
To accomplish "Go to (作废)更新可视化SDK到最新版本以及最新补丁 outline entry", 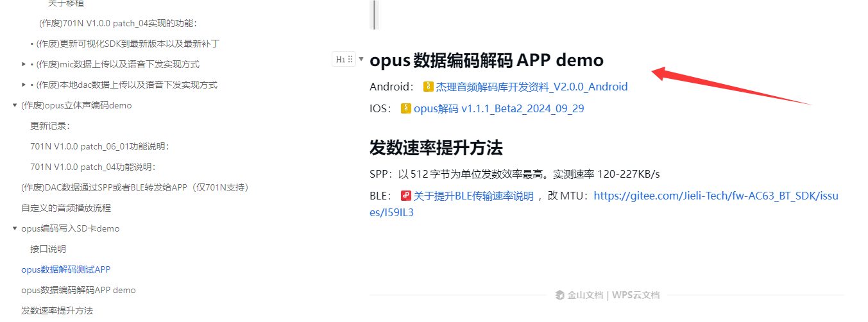I will 128,44.
